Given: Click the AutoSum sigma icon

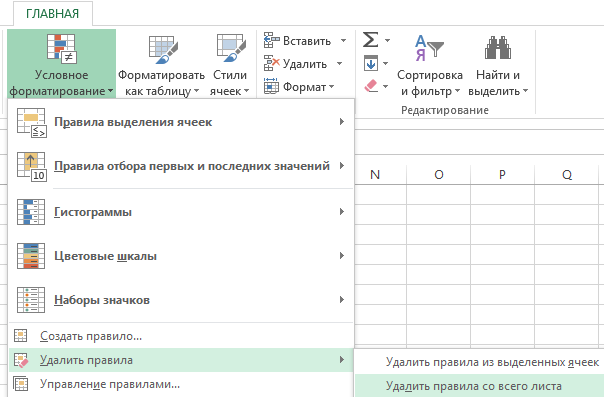Looking at the screenshot, I should pyautogui.click(x=370, y=40).
